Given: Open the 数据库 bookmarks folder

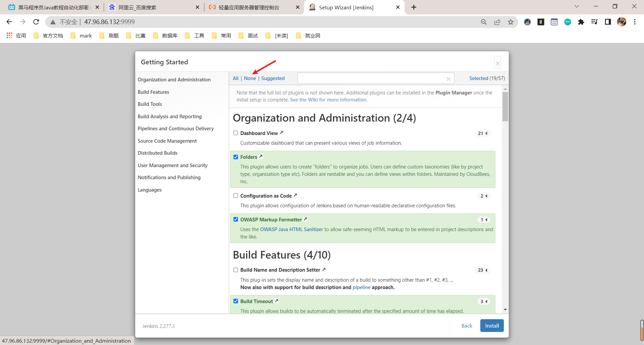Looking at the screenshot, I should (x=165, y=36).
